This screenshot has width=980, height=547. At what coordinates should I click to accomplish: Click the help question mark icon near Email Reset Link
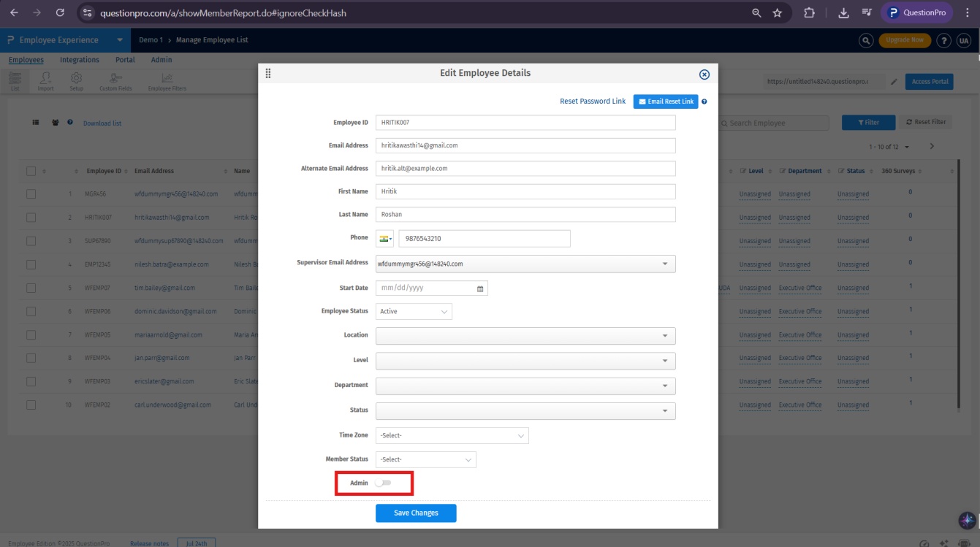[x=702, y=101]
